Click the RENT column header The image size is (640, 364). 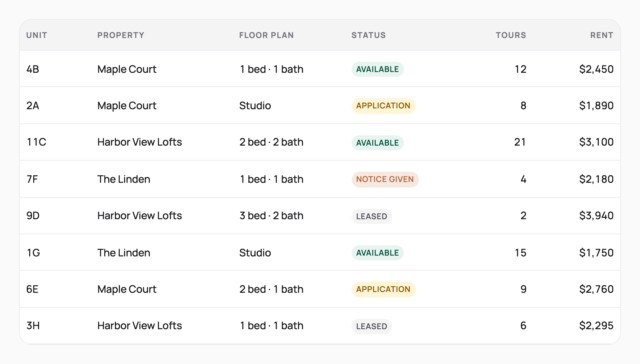[602, 35]
